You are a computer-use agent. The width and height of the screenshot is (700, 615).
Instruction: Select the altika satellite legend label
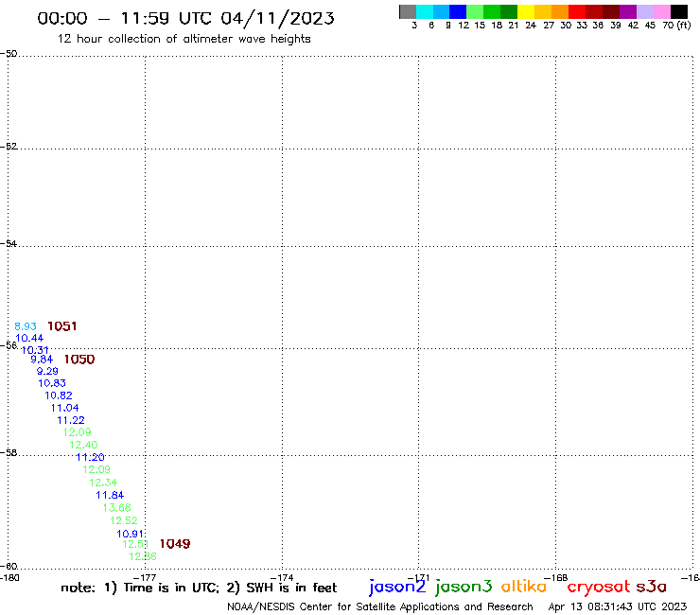(x=523, y=587)
